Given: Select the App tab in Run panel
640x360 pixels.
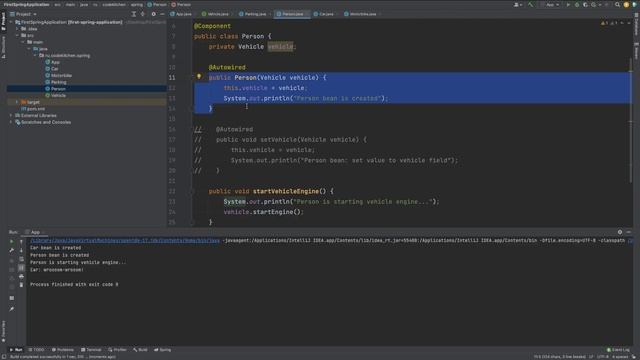Looking at the screenshot, I should click(x=35, y=232).
